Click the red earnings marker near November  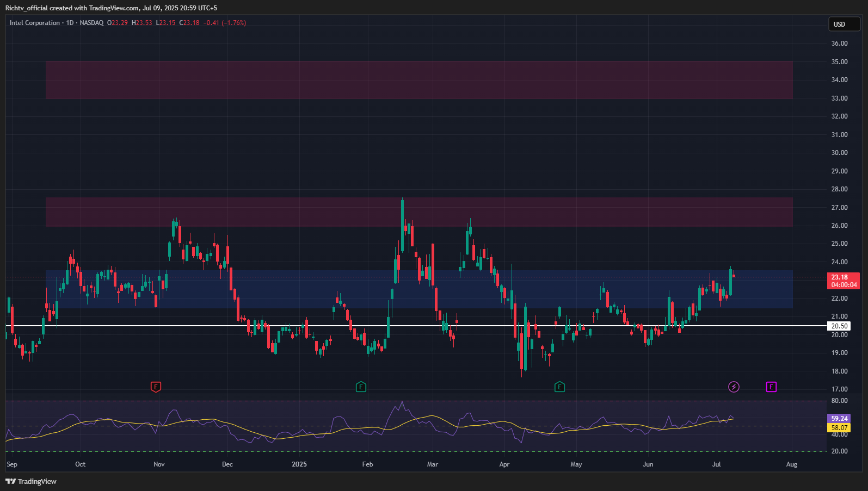pos(156,387)
